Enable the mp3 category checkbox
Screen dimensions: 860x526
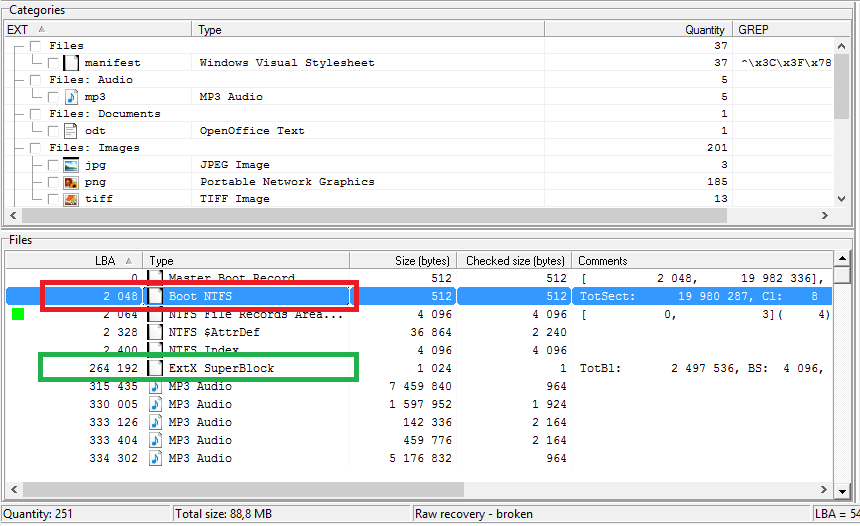[x=53, y=97]
